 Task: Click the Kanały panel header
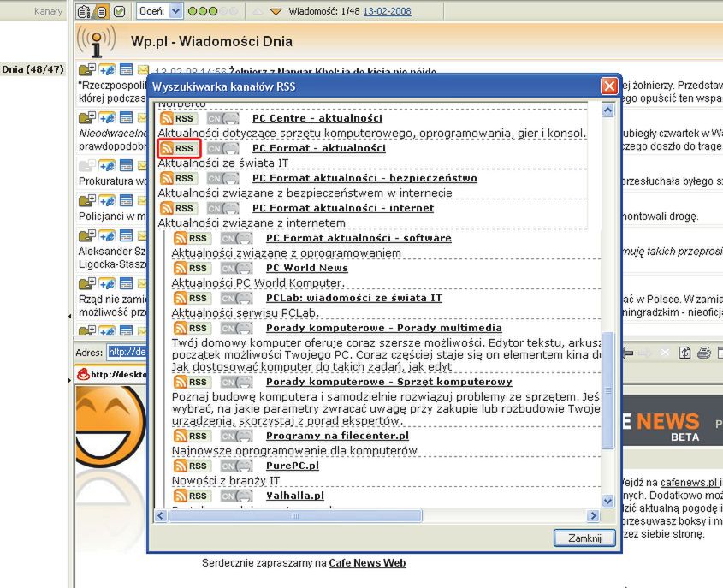click(48, 11)
